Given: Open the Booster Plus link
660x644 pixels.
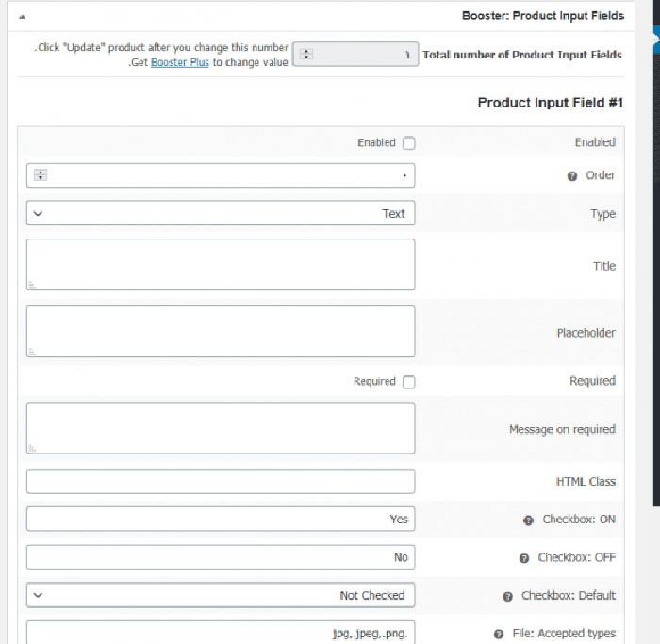Looking at the screenshot, I should coord(180,63).
